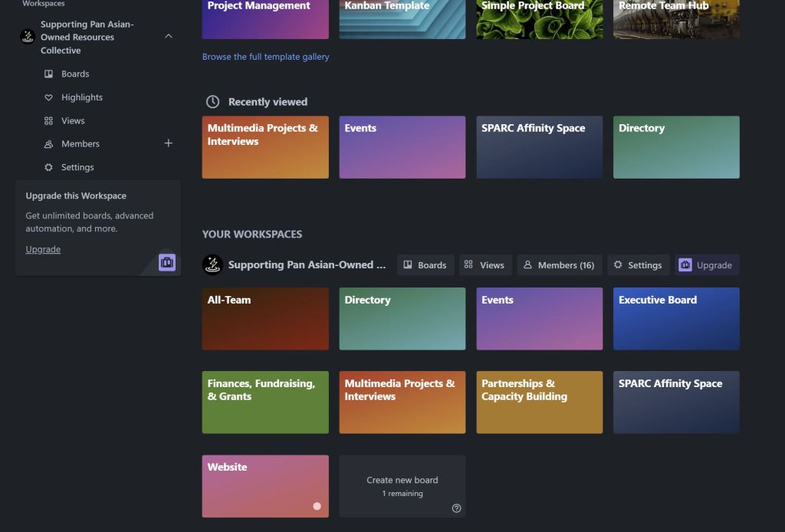
Task: Click the workspace avatar in the sidebar
Action: tap(28, 37)
